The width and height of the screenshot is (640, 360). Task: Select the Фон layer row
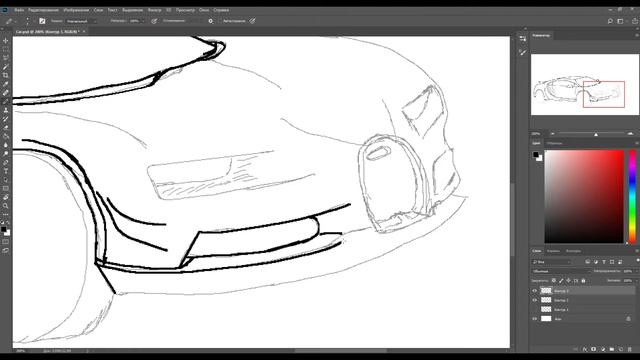pos(583,319)
